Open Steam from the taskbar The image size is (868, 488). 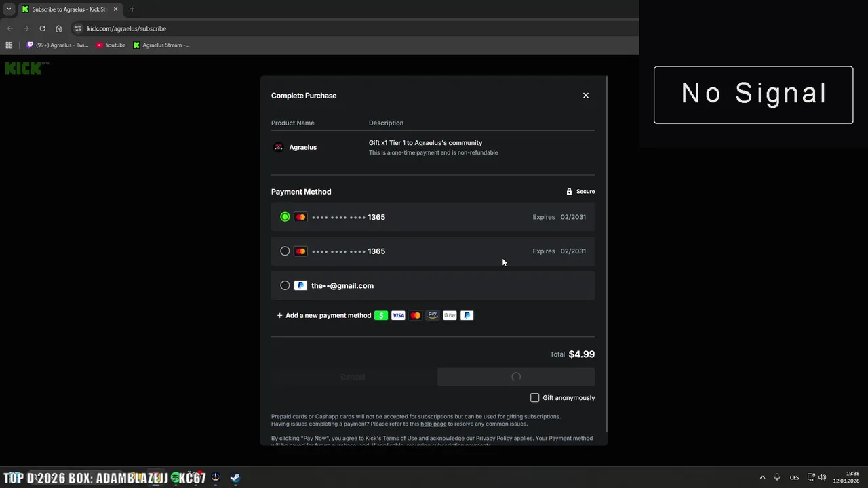pos(235,478)
